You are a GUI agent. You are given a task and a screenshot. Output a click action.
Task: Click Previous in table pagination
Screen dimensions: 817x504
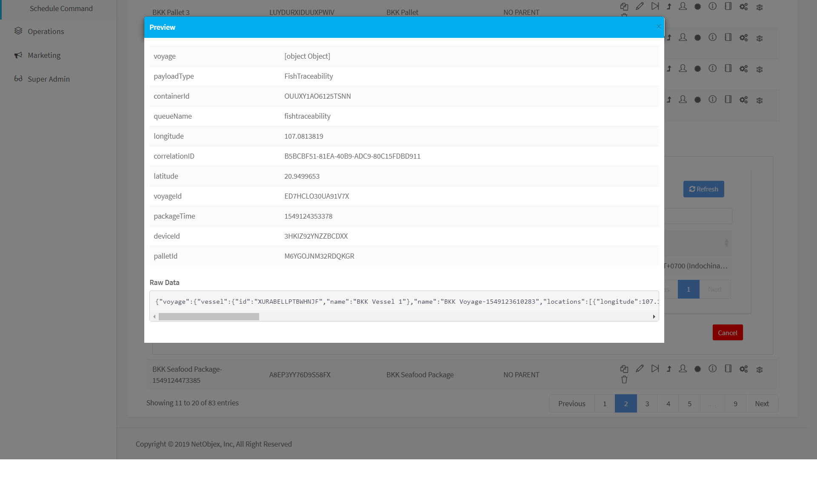(x=571, y=404)
